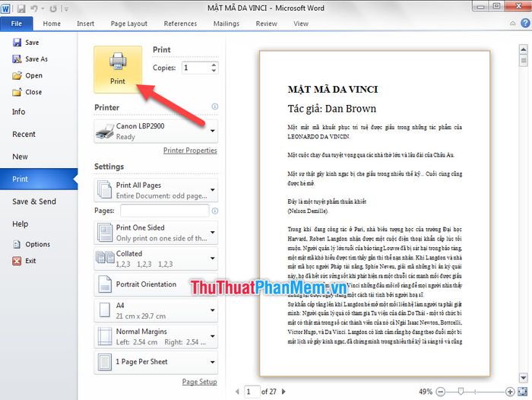Viewport: 532px width, 400px height.
Task: Switch to the File tab
Action: (17, 24)
